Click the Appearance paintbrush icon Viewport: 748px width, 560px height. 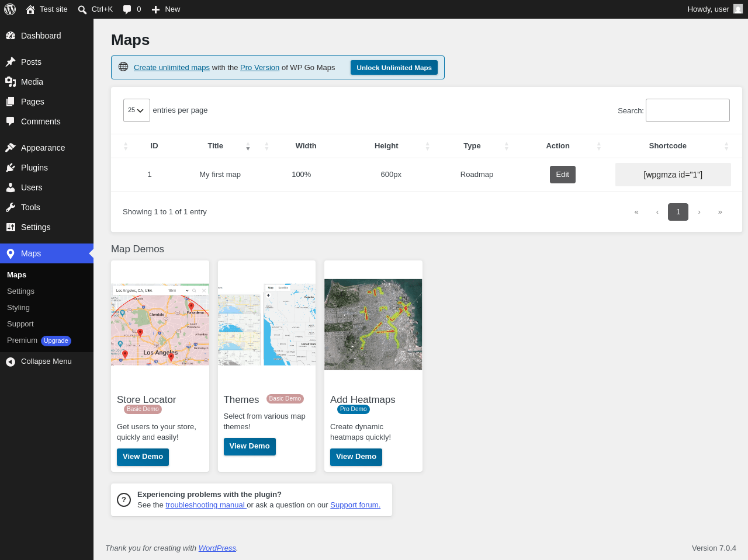pyautogui.click(x=11, y=148)
